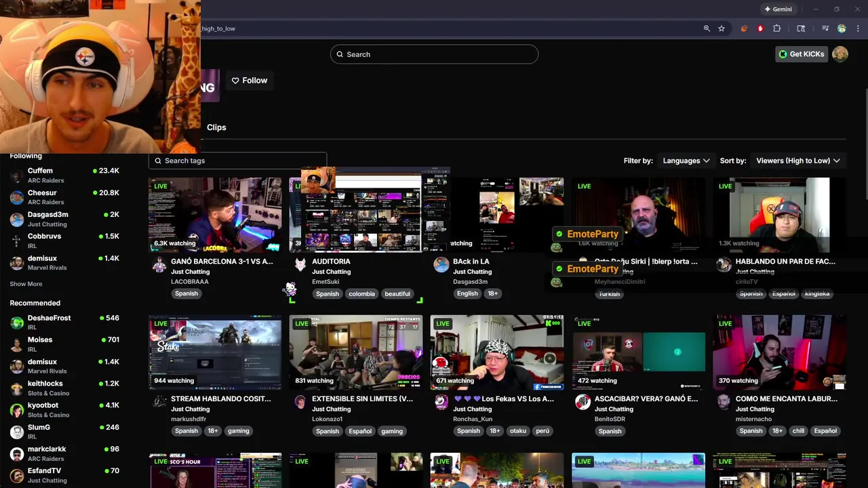The height and width of the screenshot is (488, 868).
Task: Open the red hand ad-blocker extension
Action: pyautogui.click(x=760, y=28)
